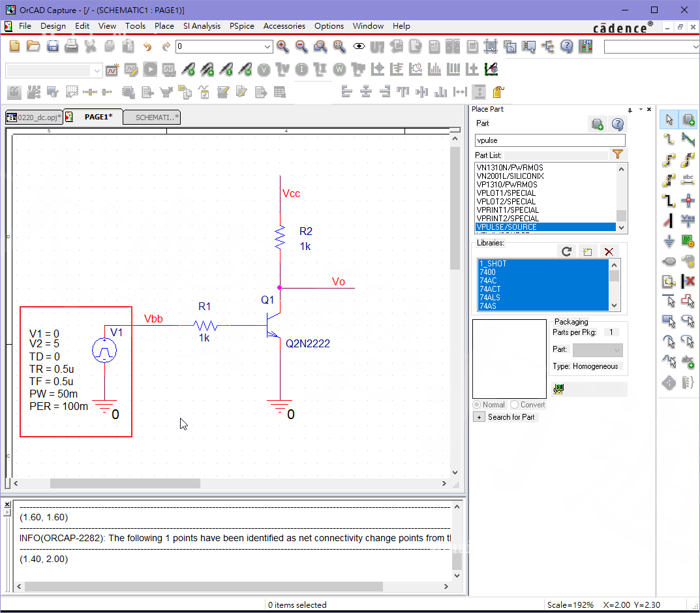700x613 pixels.
Task: Click the schematic vertical scrollbar thumb
Action: click(x=455, y=208)
